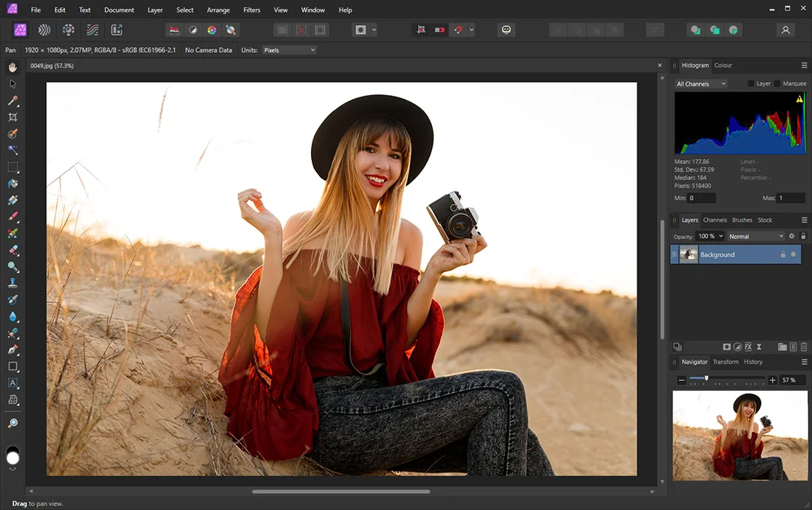Image resolution: width=812 pixels, height=510 pixels.
Task: Select the Zoom magnifier tool
Action: 13,423
